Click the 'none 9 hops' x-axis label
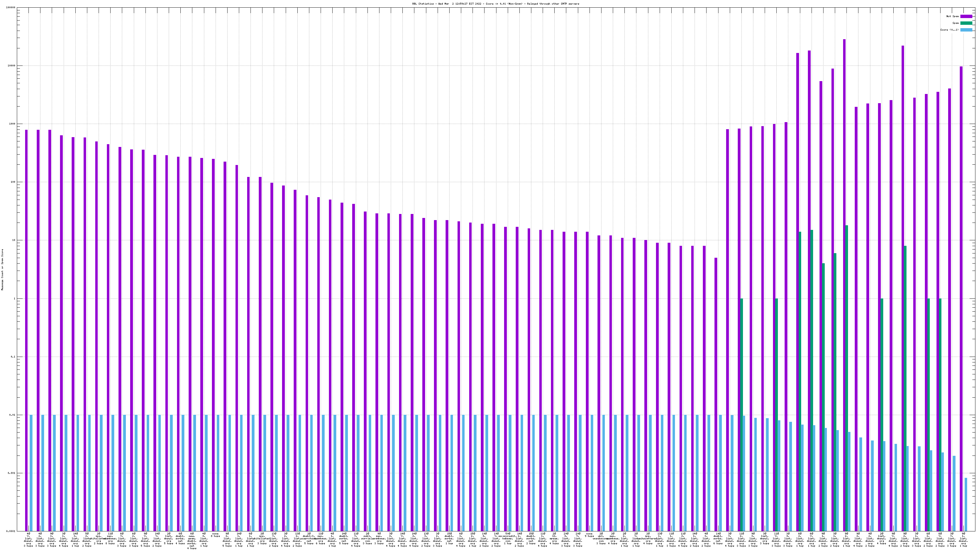The image size is (980, 551). pyautogui.click(x=589, y=535)
